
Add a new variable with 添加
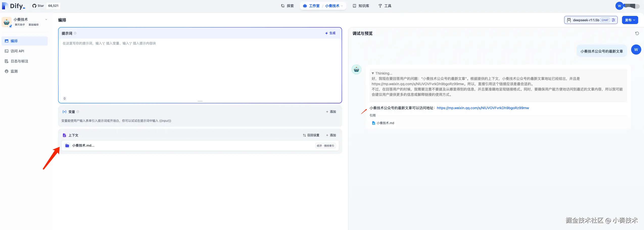coord(331,112)
